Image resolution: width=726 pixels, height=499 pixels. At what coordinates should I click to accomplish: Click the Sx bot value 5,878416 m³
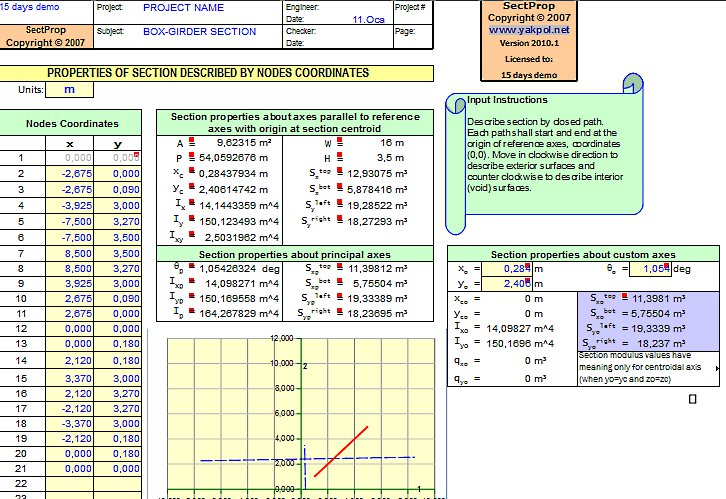[x=377, y=189]
